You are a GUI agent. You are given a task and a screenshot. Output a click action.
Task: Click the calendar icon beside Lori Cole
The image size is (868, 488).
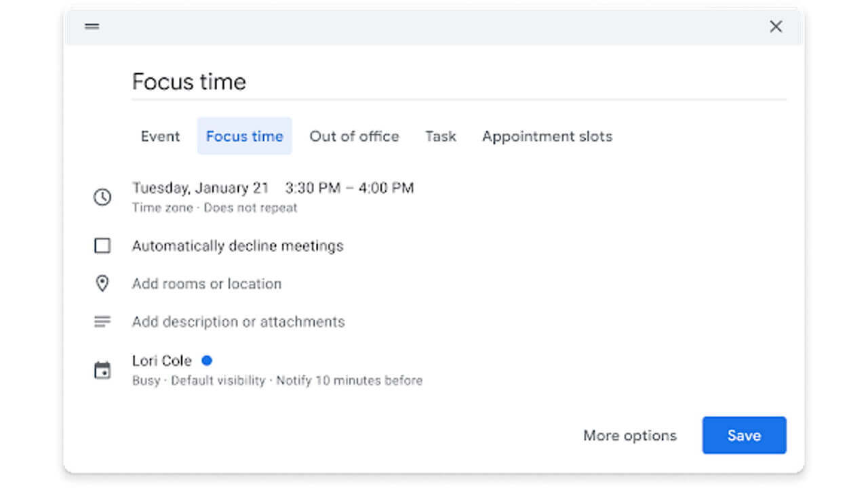click(102, 370)
